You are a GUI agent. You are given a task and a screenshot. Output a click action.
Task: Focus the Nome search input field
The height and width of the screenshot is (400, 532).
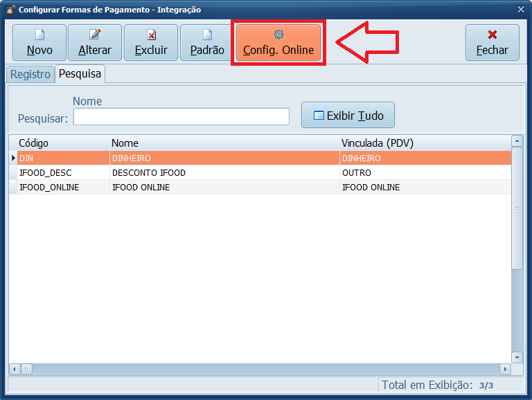pos(181,117)
